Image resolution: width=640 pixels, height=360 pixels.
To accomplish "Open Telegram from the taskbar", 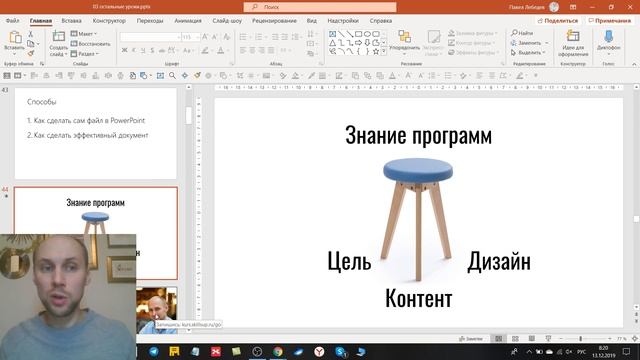I will (154, 351).
